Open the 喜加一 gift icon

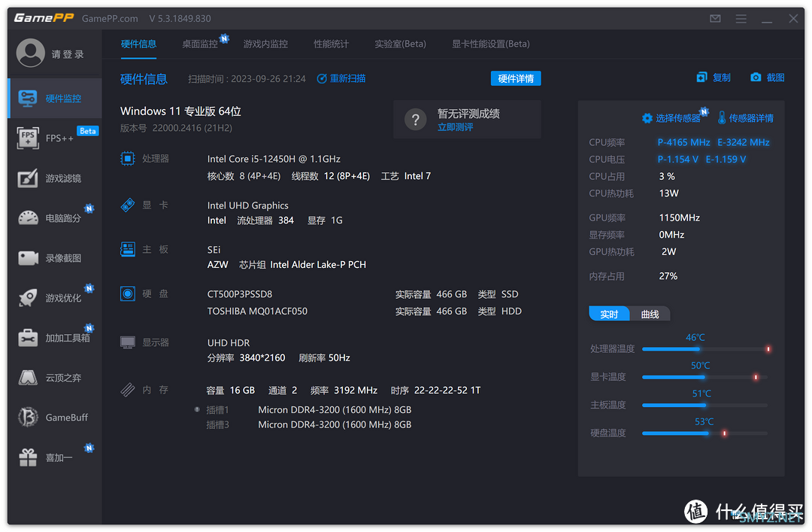pyautogui.click(x=28, y=458)
